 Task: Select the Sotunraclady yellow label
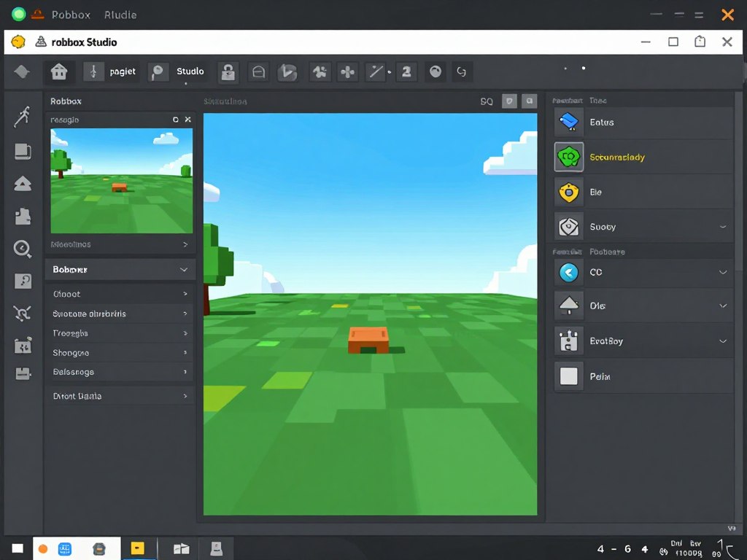pos(617,157)
